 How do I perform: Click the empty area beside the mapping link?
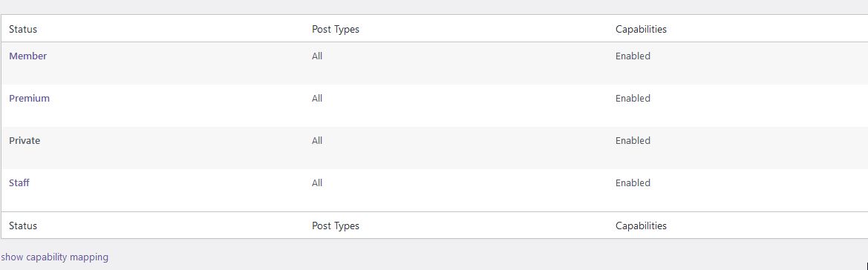click(x=487, y=257)
